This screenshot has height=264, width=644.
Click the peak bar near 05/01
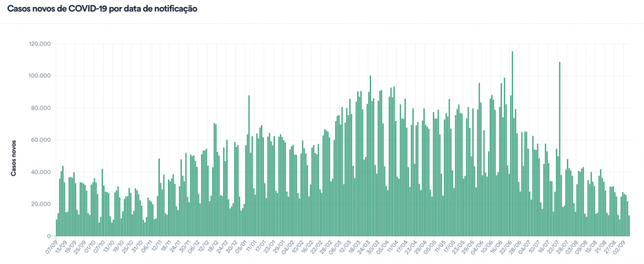pyautogui.click(x=249, y=165)
